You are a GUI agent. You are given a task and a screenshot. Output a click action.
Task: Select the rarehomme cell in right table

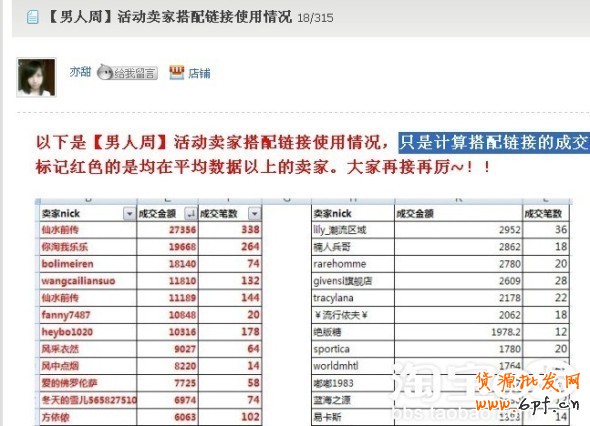[x=353, y=264]
